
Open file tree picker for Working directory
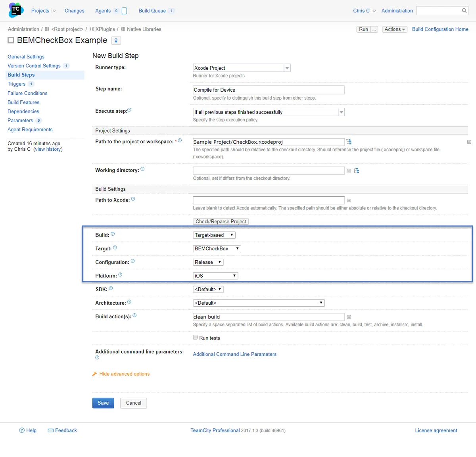(x=357, y=171)
